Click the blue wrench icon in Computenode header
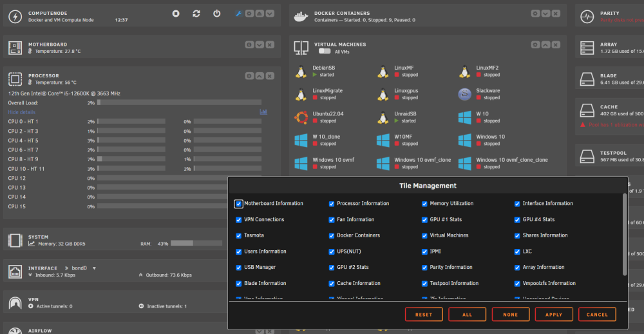The image size is (644, 334). coord(239,14)
